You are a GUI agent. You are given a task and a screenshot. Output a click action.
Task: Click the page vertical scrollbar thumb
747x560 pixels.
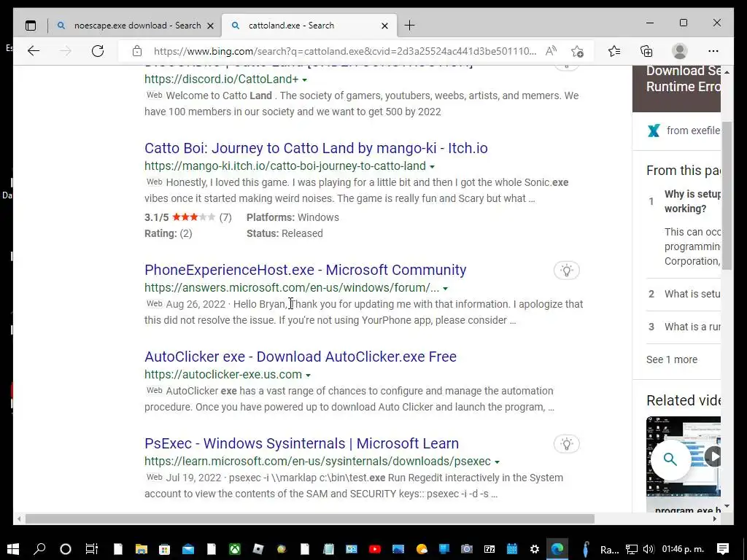pyautogui.click(x=727, y=195)
